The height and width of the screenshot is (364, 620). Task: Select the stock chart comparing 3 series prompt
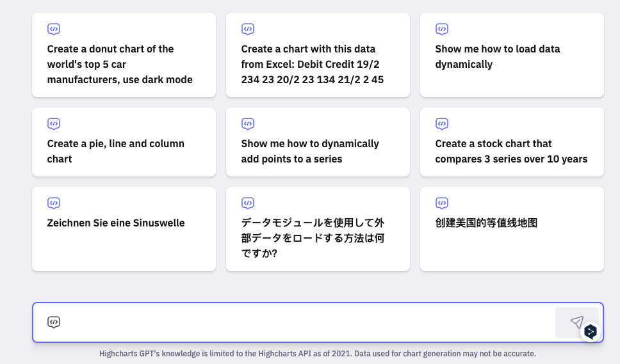pos(511,151)
